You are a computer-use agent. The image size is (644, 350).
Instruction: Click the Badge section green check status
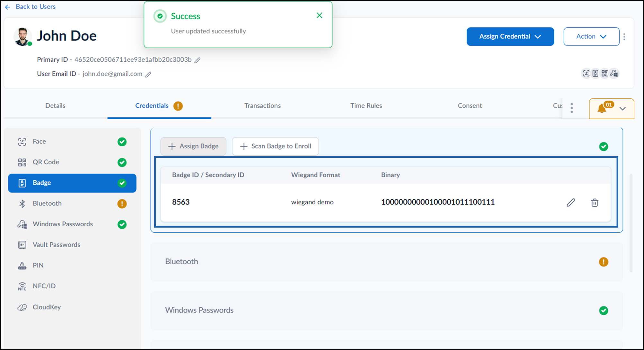(x=604, y=147)
